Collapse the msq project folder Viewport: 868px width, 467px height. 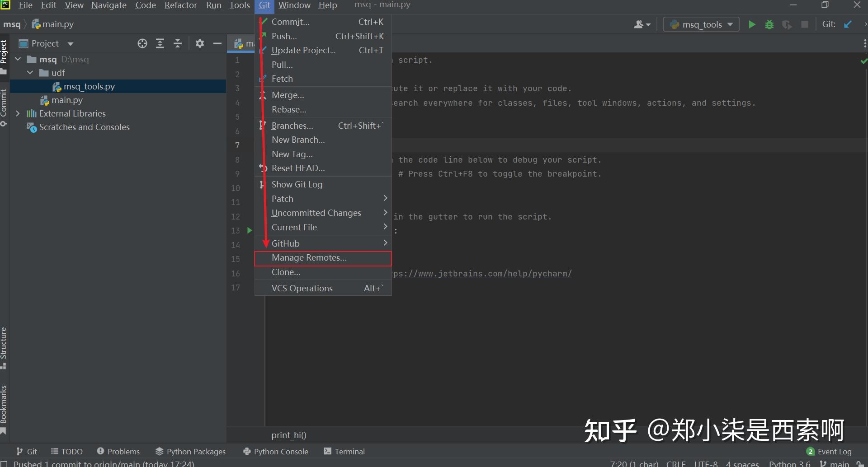click(18, 59)
